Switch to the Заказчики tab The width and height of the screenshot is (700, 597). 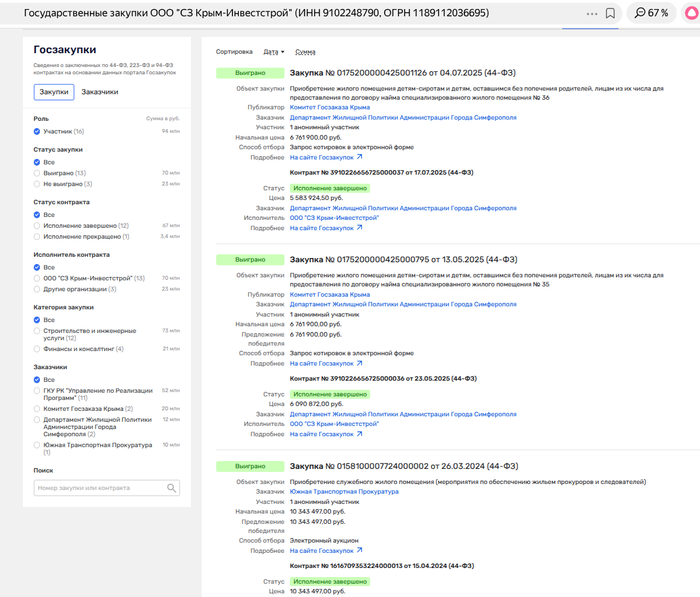(x=100, y=92)
